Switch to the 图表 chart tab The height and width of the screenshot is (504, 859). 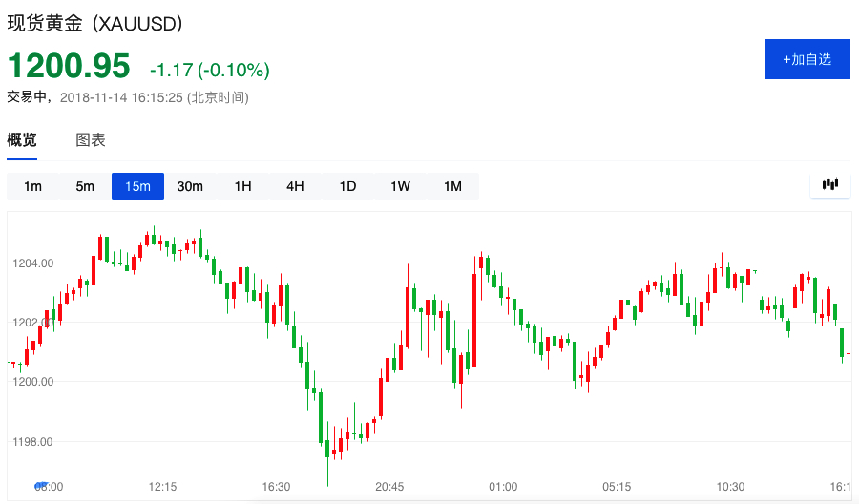pyautogui.click(x=91, y=140)
